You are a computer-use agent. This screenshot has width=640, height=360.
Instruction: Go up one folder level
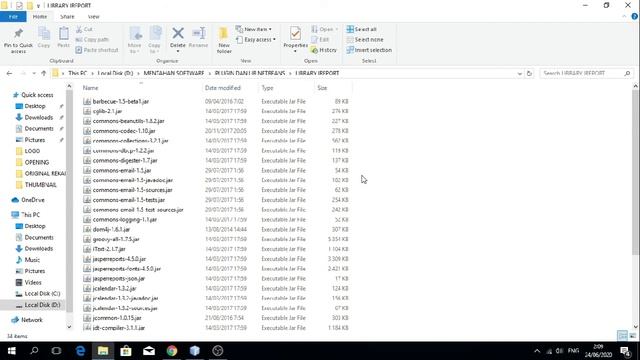coord(44,73)
